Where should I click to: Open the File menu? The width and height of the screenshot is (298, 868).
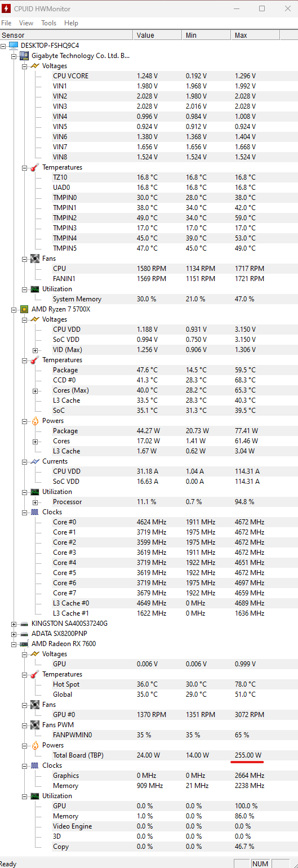(x=6, y=23)
